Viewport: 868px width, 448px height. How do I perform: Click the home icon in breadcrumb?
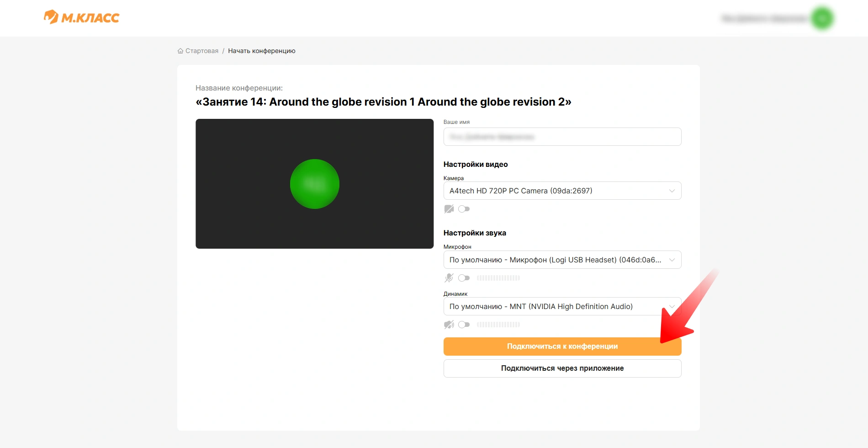[180, 51]
